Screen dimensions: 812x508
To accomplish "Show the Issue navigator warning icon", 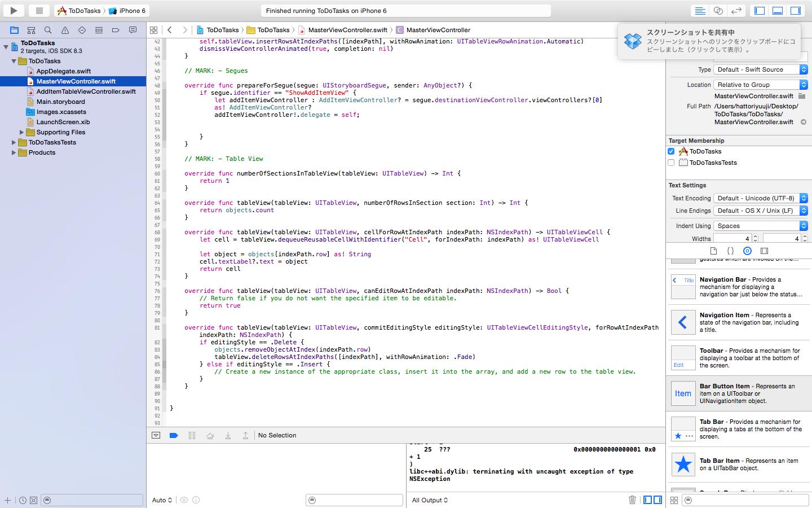I will tap(65, 30).
